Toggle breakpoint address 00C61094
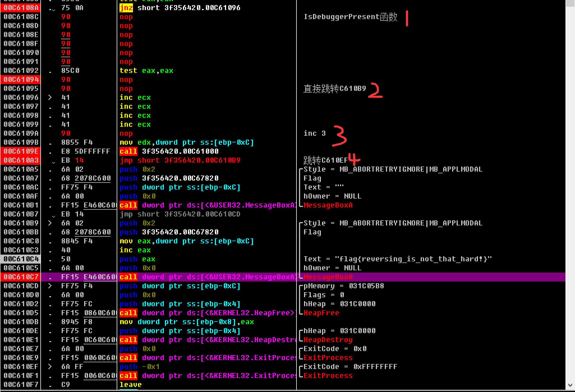This screenshot has width=575, height=392. tap(21, 79)
